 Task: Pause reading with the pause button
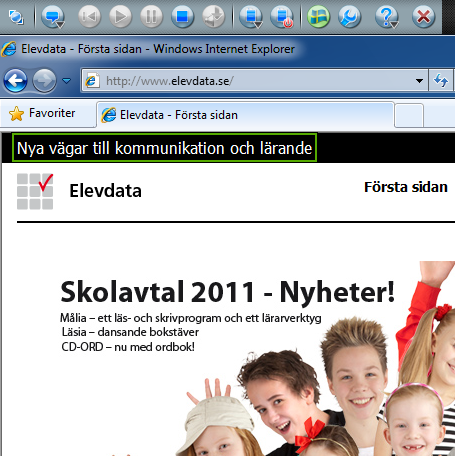[x=151, y=16]
